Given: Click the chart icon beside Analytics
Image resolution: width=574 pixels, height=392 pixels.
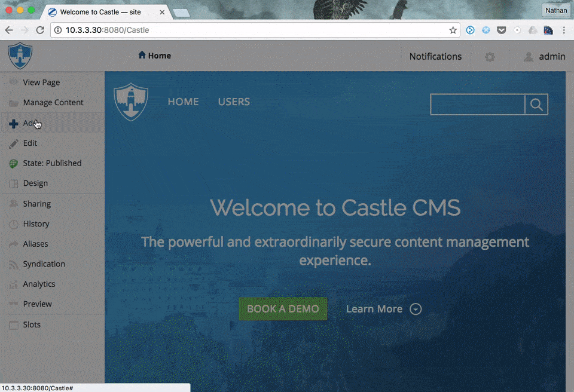Looking at the screenshot, I should (x=14, y=284).
